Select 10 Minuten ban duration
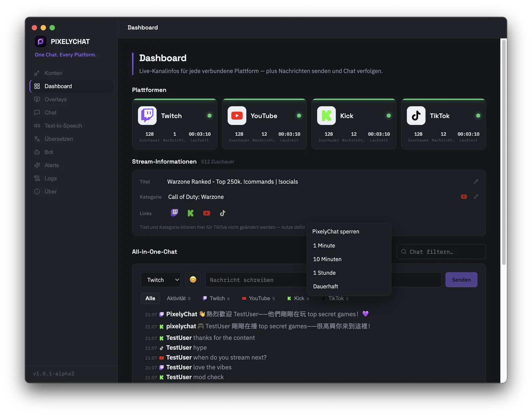Screen dimensions: 532x416 pos(349,259)
